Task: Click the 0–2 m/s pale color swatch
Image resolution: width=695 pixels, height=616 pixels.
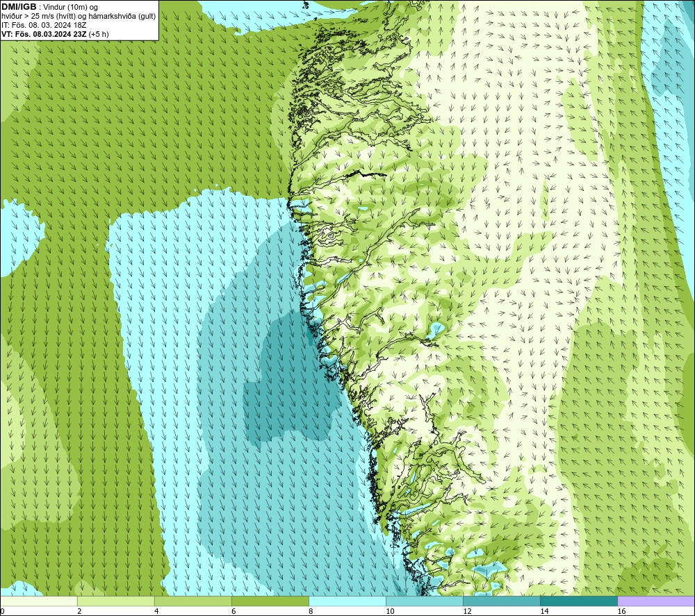Action: tap(38, 601)
